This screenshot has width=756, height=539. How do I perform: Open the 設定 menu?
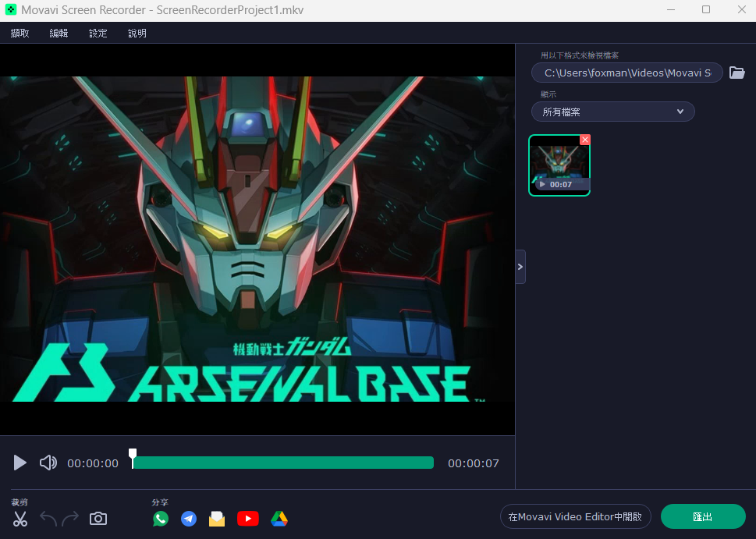coord(98,34)
